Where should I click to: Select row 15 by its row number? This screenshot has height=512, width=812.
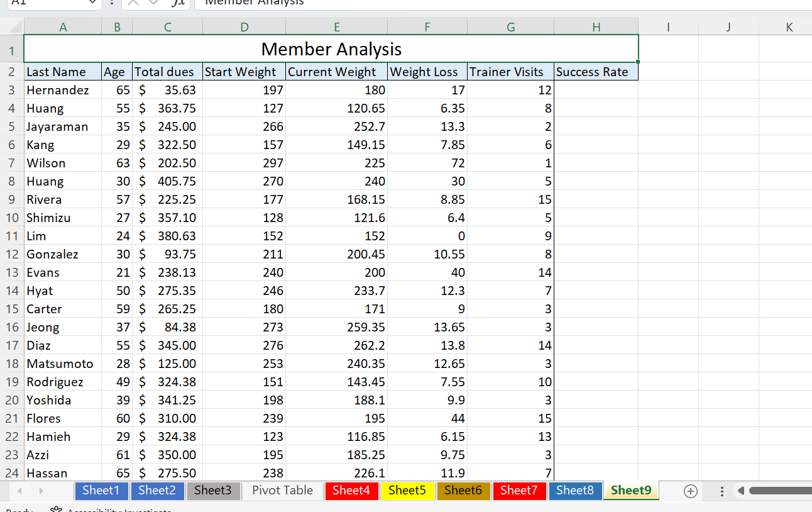12,309
